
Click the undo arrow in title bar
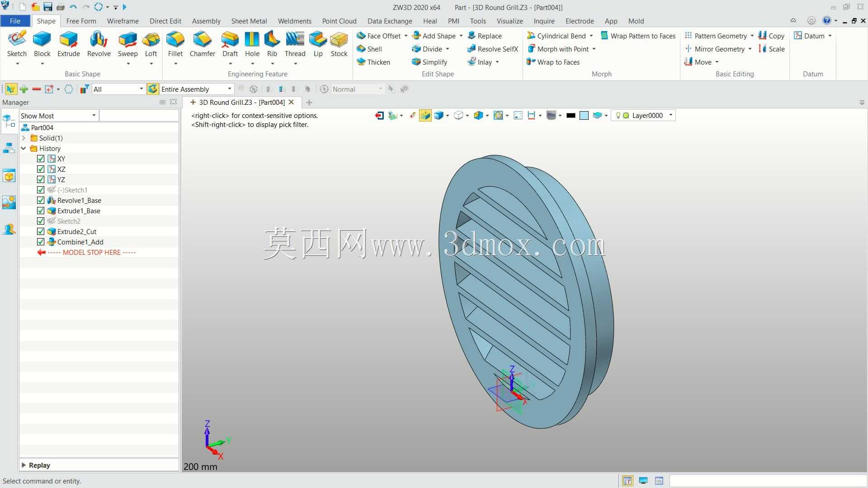(73, 7)
